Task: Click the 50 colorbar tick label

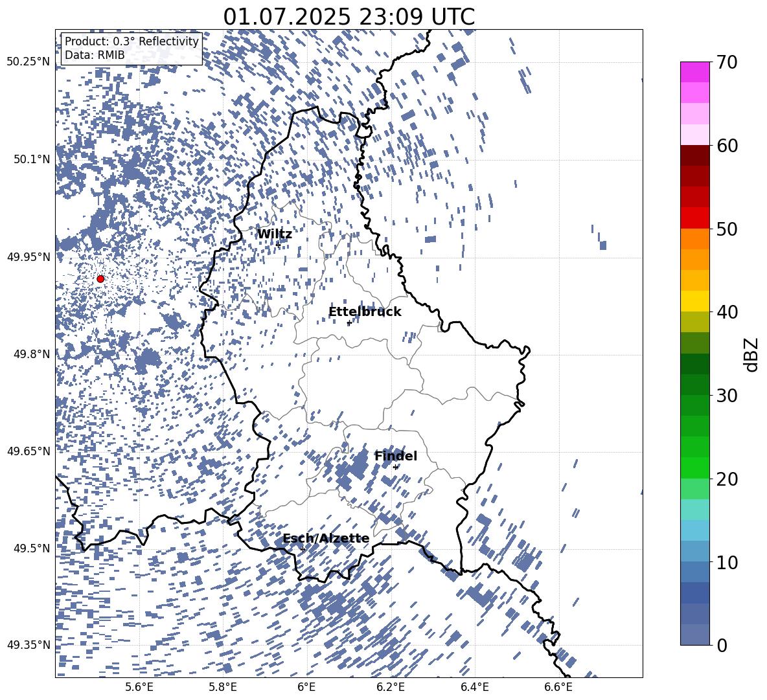Action: pos(727,229)
